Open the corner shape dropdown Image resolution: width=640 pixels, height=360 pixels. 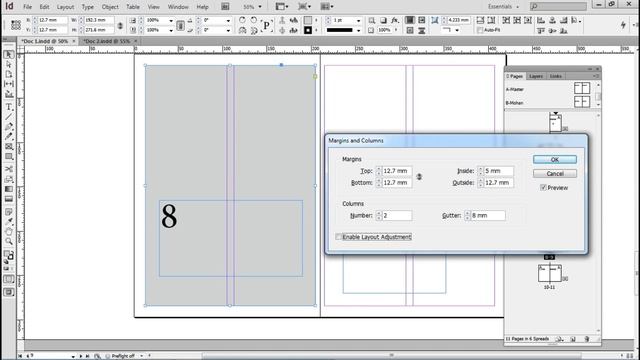pos(457,30)
